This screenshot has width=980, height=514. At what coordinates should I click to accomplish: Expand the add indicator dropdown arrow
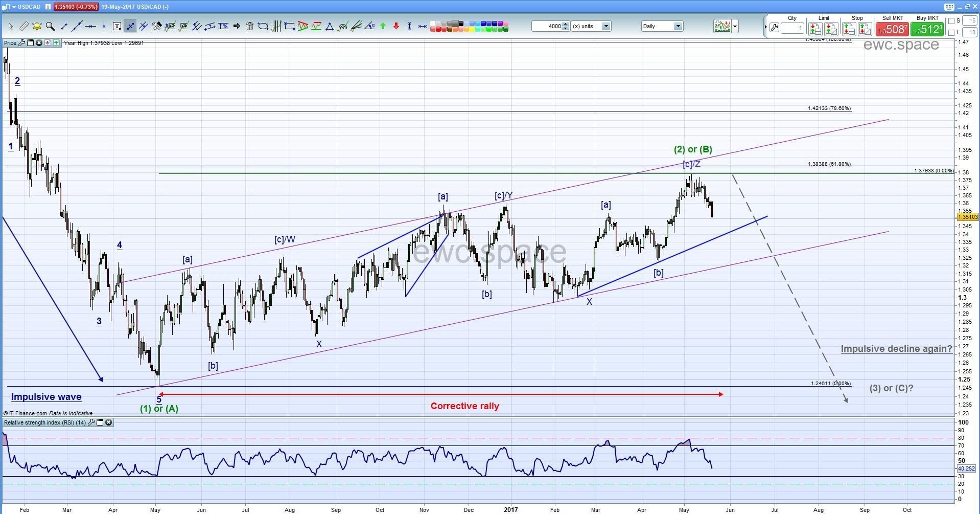735,27
